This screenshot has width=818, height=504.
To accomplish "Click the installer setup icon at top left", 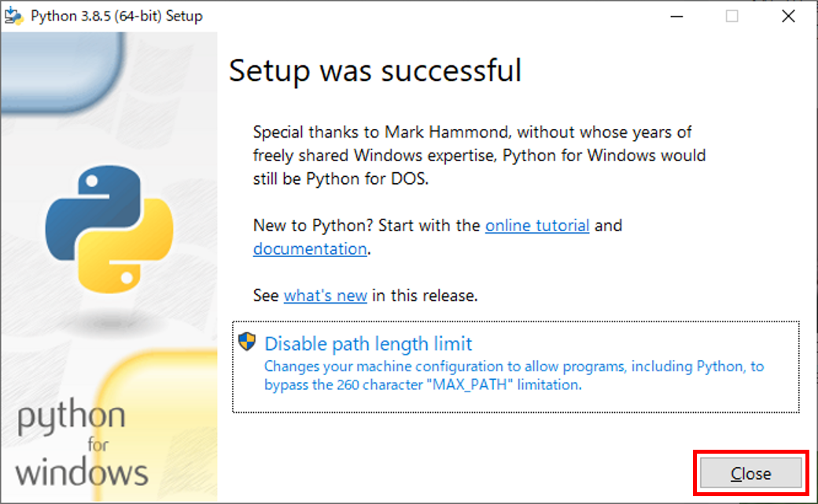I will (13, 15).
